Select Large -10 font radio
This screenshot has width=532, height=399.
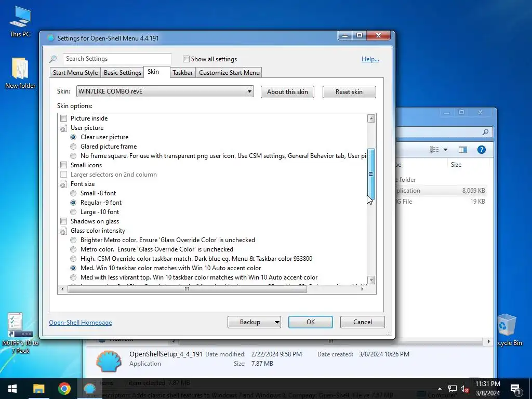(73, 212)
